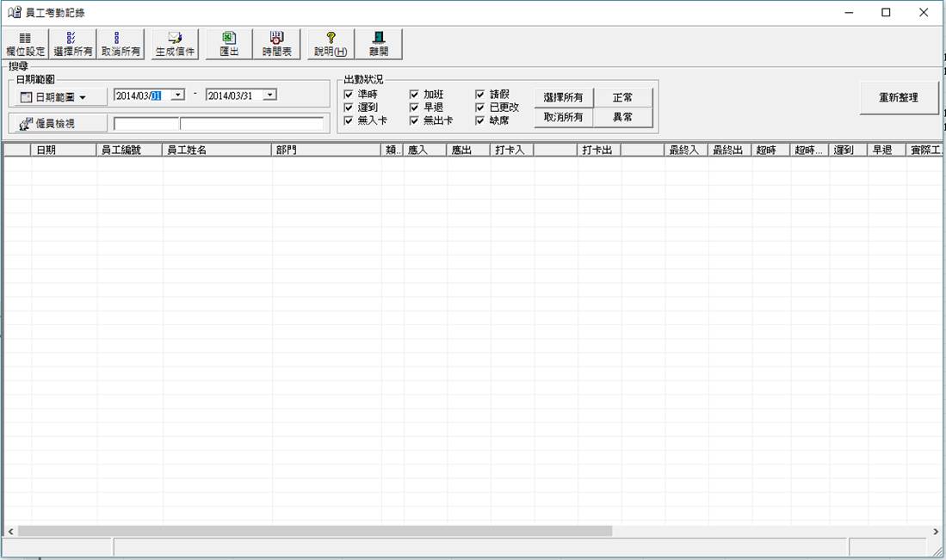Open the 時間表 timetable icon
This screenshot has width=946, height=560.
277,44
